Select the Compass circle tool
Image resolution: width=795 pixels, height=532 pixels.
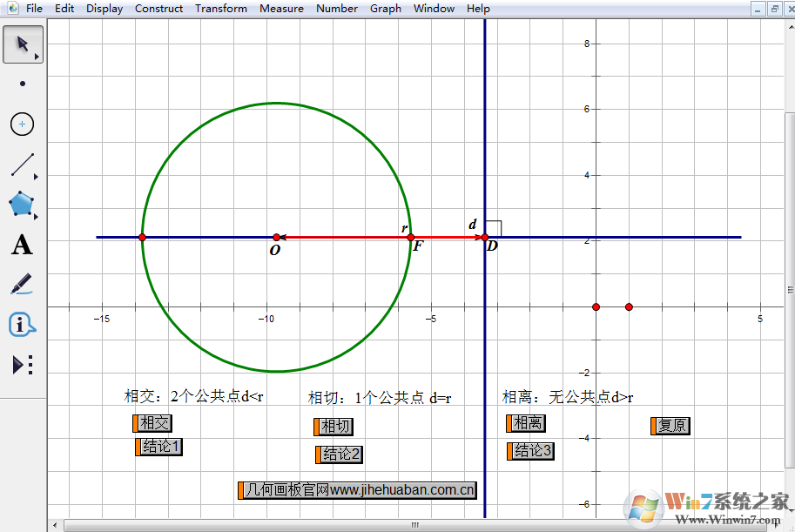[x=23, y=125]
